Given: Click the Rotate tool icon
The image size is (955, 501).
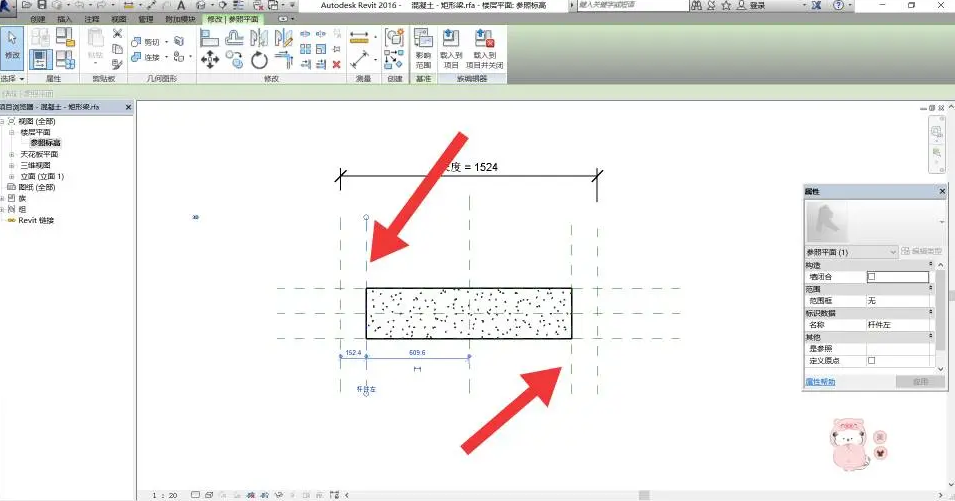Looking at the screenshot, I should tap(260, 60).
